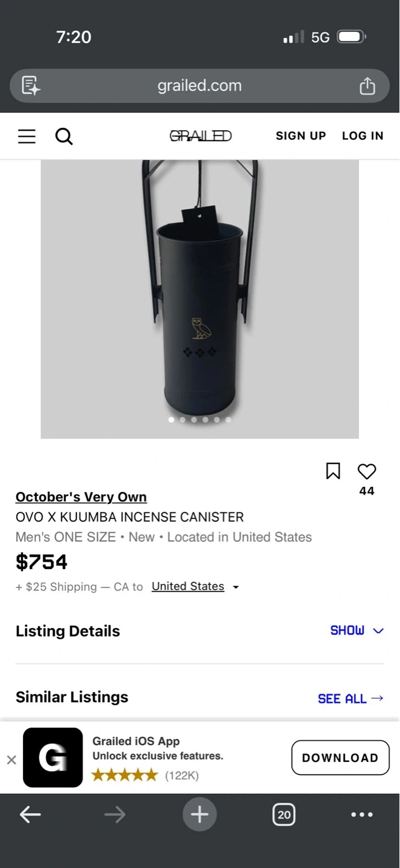Open October's Very Own designer link

(81, 497)
